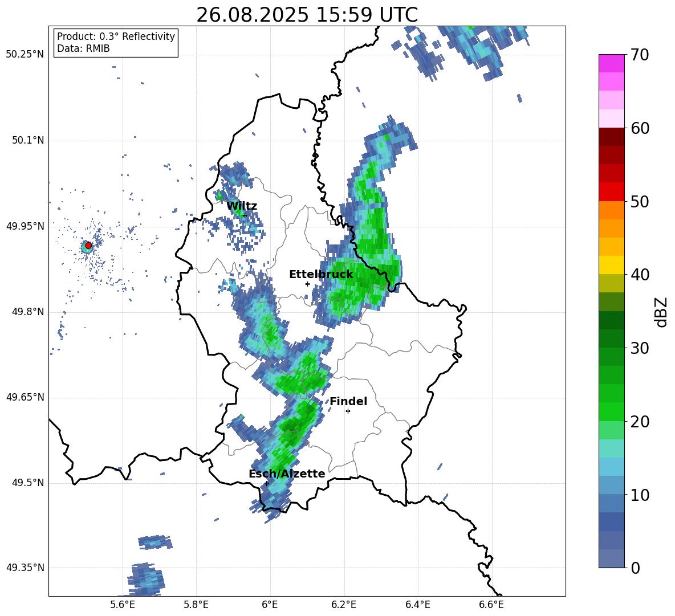Click the 0 tick label on colorbar
The height and width of the screenshot is (616, 675).
click(635, 568)
